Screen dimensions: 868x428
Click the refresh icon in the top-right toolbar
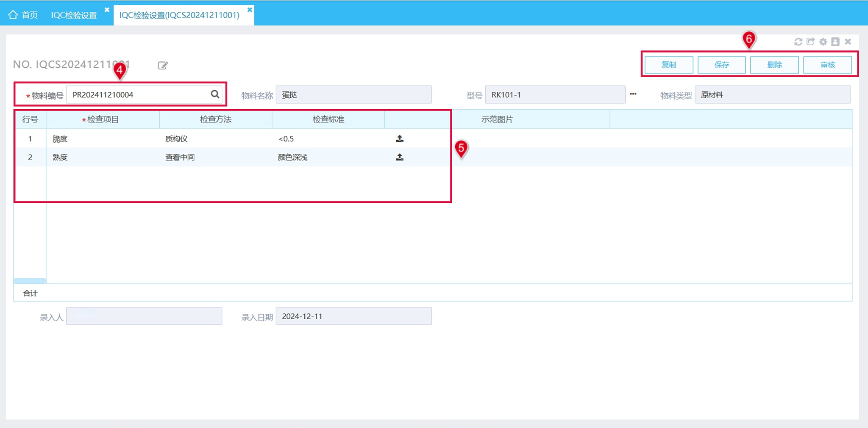[798, 41]
